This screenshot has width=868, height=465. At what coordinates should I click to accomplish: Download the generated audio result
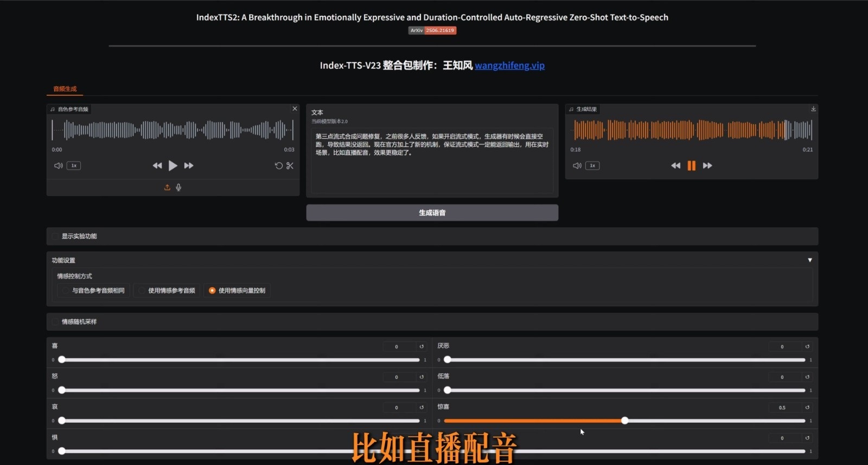[x=813, y=109]
